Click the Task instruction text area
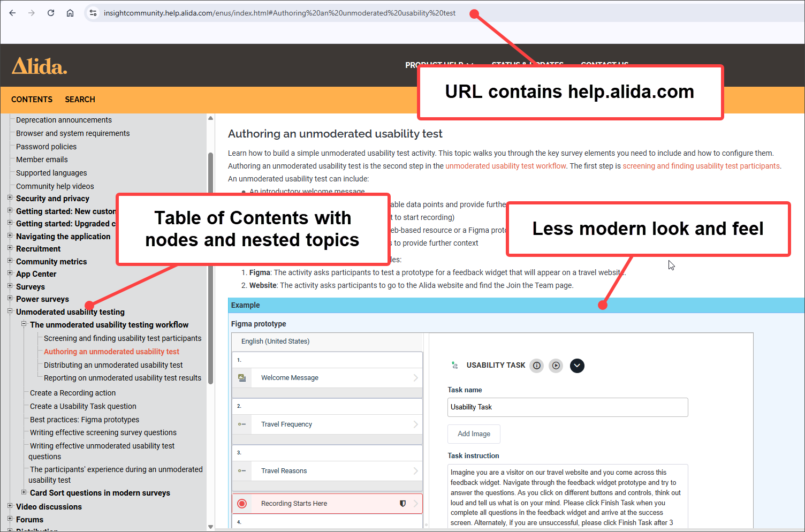 568,497
